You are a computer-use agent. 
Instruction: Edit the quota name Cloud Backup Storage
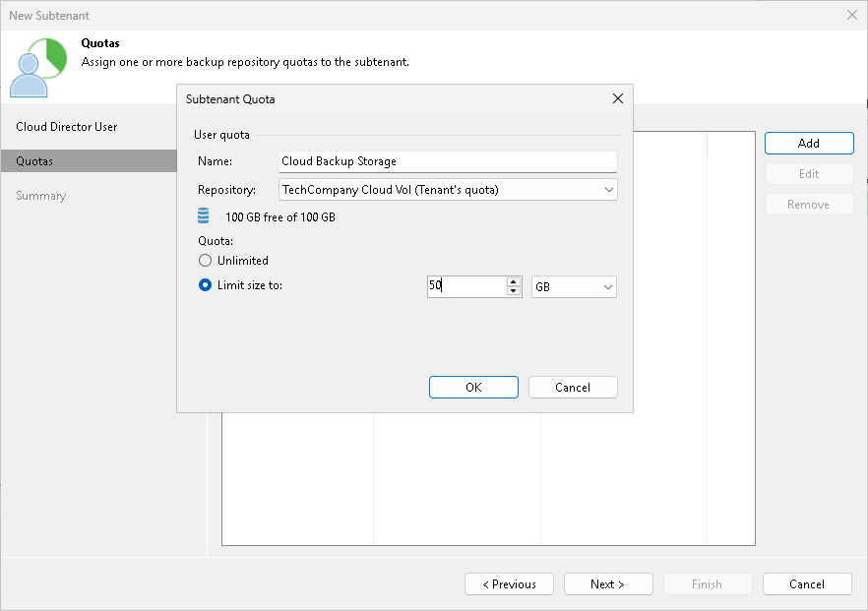click(x=448, y=161)
